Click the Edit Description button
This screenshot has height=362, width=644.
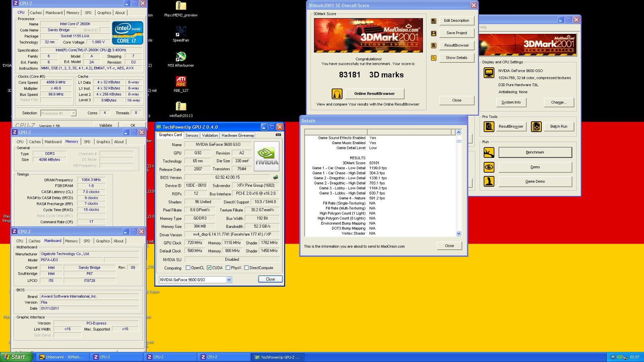pos(456,21)
